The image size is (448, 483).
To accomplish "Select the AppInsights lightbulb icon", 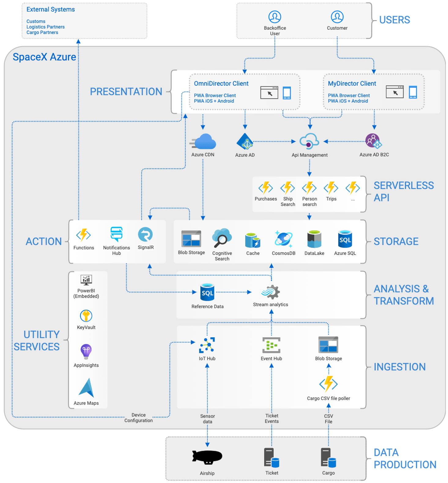I will coord(86,351).
